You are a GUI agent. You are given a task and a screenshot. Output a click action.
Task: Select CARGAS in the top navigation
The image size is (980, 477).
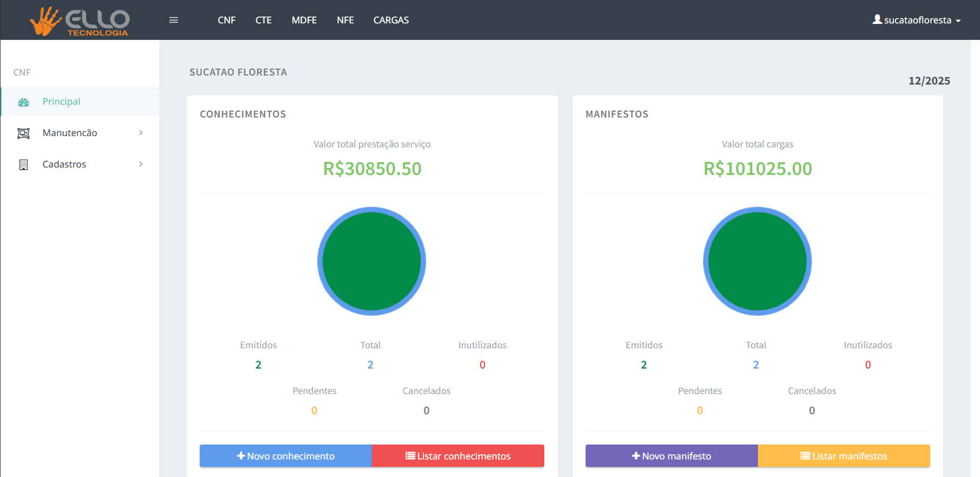[391, 20]
